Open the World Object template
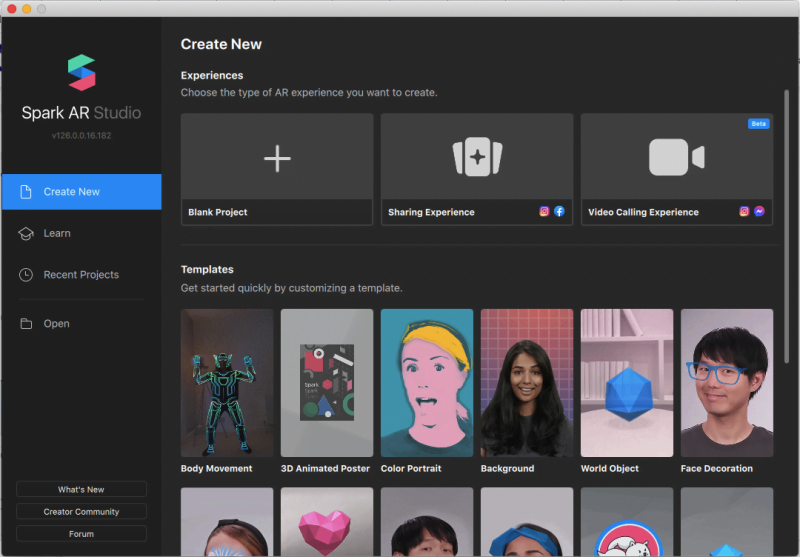Screen dimensions: 800x557 (x=627, y=383)
